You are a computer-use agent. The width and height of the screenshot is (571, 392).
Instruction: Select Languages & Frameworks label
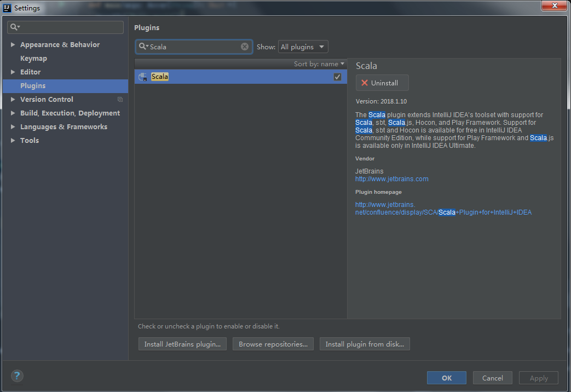coord(64,127)
